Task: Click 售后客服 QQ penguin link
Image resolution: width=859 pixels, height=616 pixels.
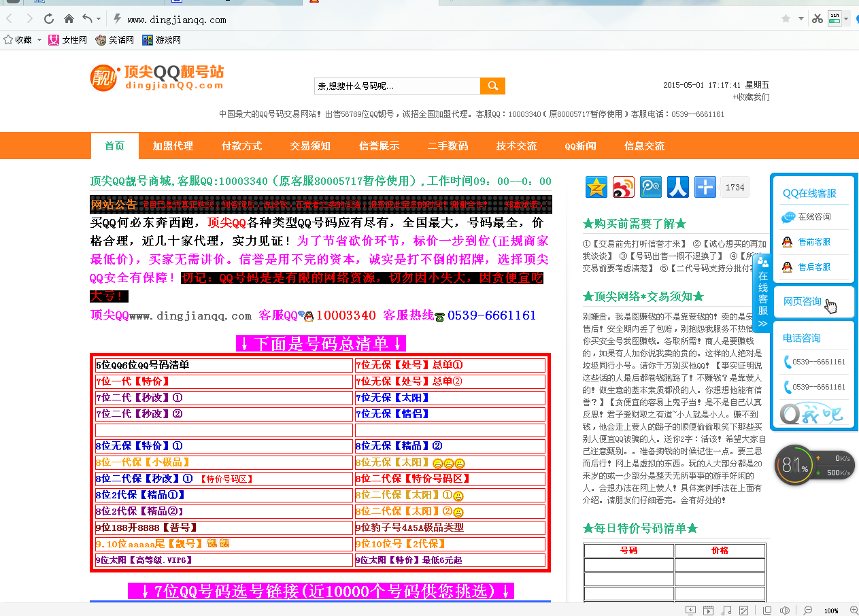Action: click(807, 267)
